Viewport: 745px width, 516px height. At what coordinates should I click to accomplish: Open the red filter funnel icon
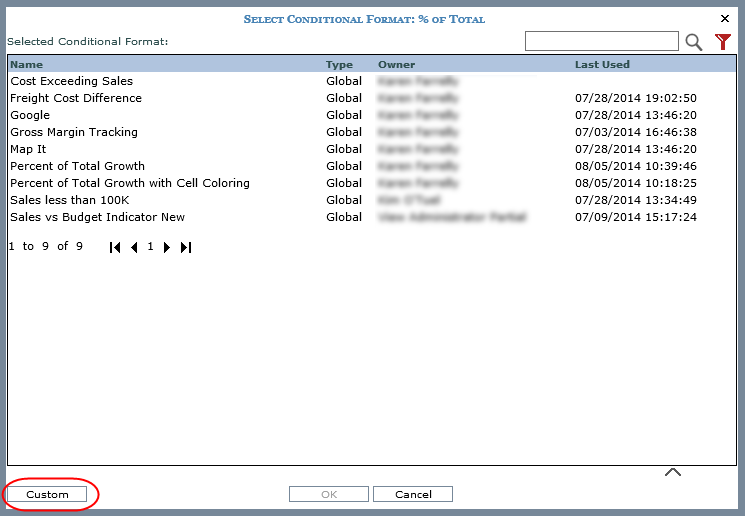(723, 42)
